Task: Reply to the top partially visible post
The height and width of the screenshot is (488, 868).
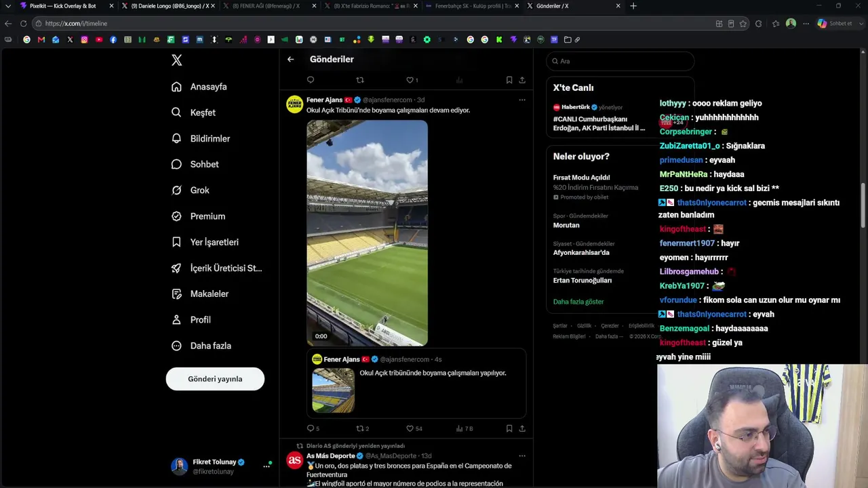Action: pos(311,80)
